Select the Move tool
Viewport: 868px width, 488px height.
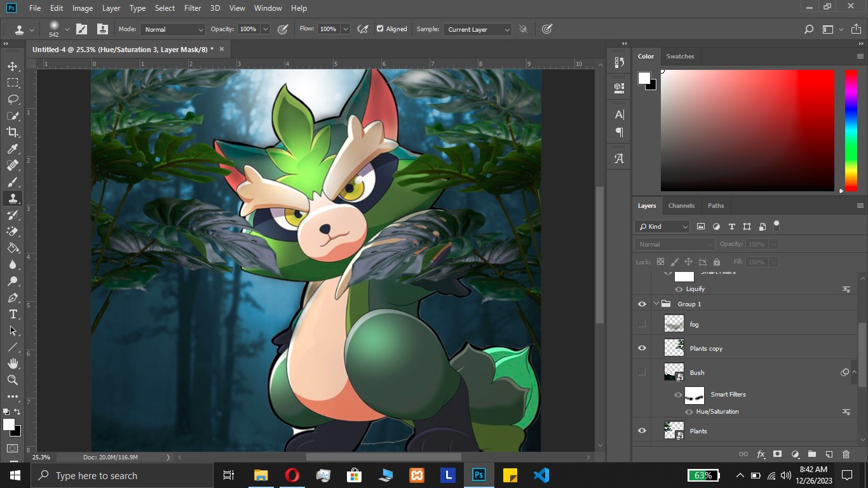tap(13, 66)
